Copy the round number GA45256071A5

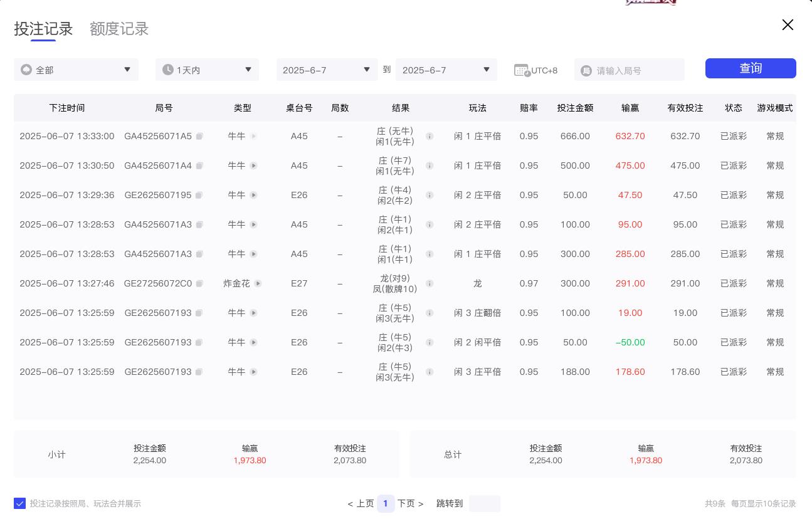click(x=199, y=136)
